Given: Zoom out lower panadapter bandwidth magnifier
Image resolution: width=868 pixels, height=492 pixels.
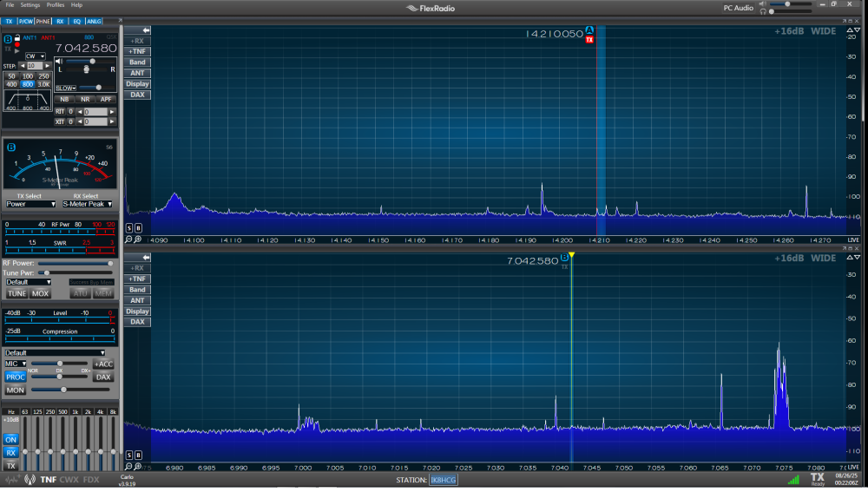Looking at the screenshot, I should (x=128, y=467).
